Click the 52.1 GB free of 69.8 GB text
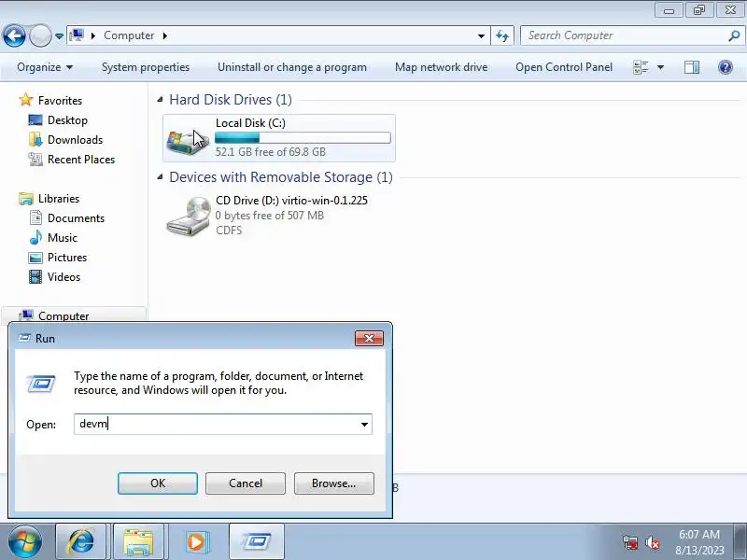This screenshot has width=747, height=560. click(271, 152)
